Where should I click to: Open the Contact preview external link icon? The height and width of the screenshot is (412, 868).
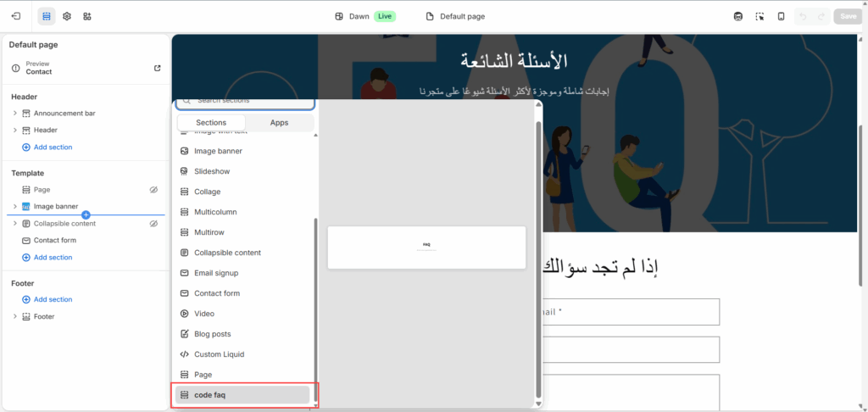click(157, 68)
